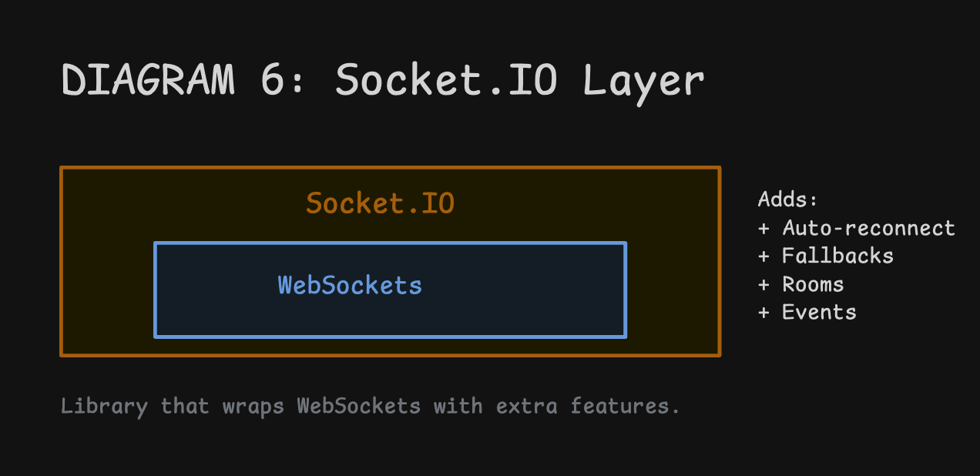The image size is (980, 476).
Task: Select the orange Socket.IO label in the outer box
Action: pos(380,203)
